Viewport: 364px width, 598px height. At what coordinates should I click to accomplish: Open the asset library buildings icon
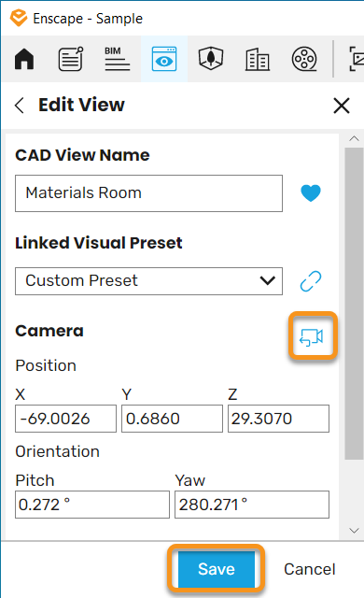pyautogui.click(x=258, y=59)
